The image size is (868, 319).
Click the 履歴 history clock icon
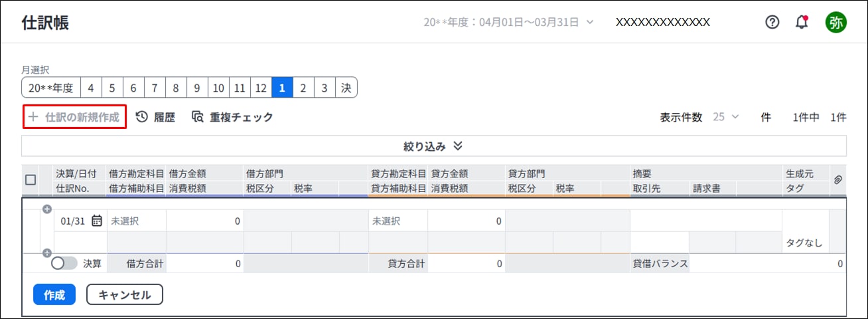(141, 117)
